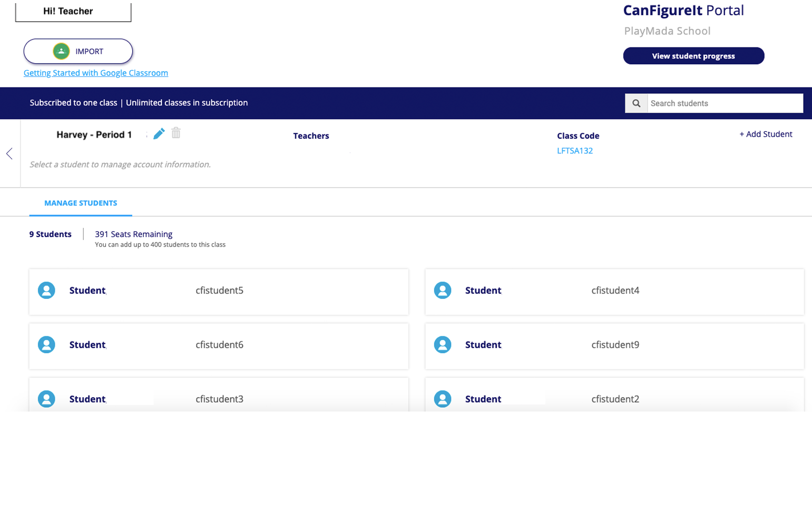Click the magnifying glass search icon
The image size is (812, 509).
click(636, 103)
